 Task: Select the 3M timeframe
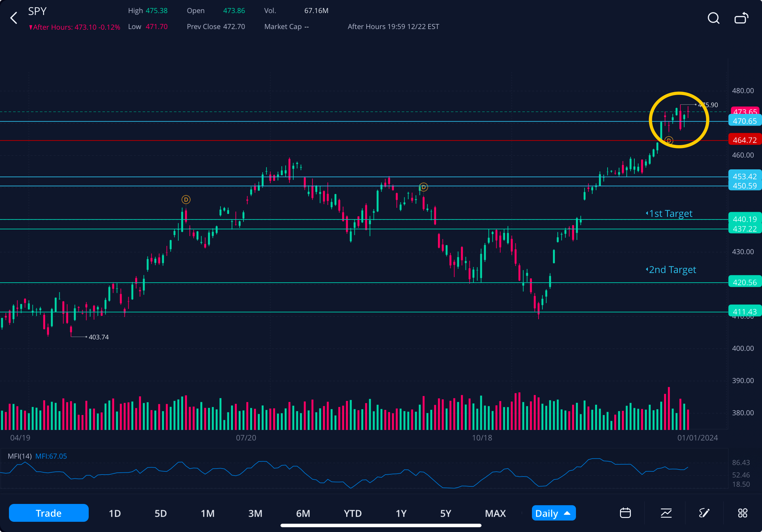(x=255, y=513)
